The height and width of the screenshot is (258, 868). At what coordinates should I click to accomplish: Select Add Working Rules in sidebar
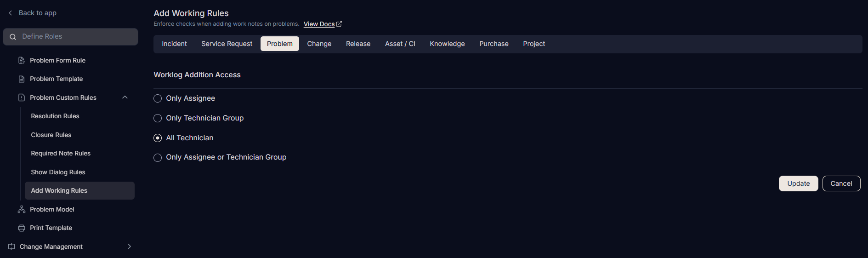(x=79, y=191)
